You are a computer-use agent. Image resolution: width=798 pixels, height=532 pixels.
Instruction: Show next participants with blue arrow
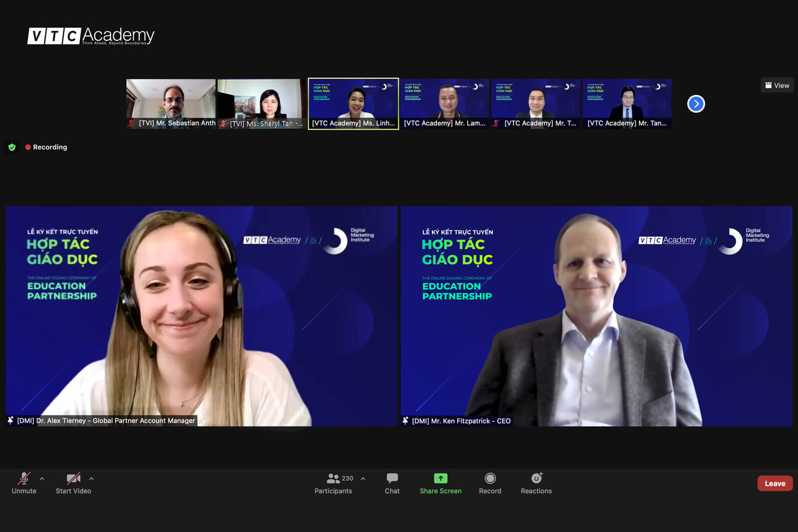(696, 104)
